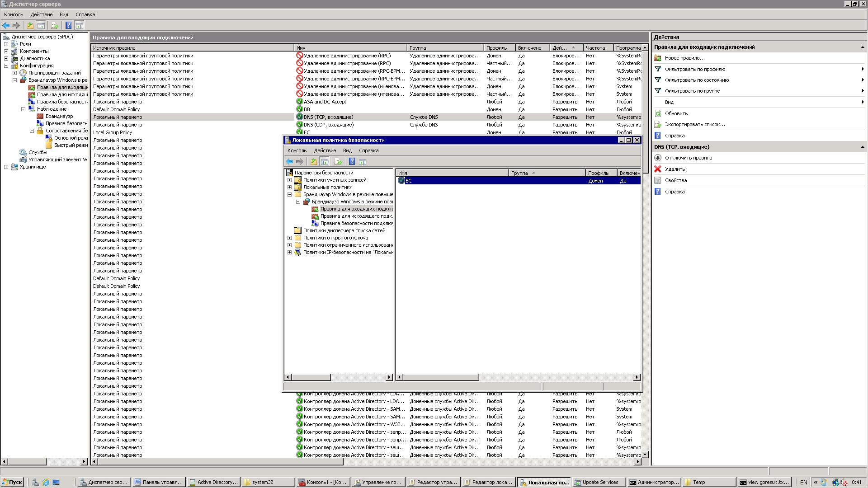Expand Политики открытого ключа node
868x488 pixels.
coord(289,238)
